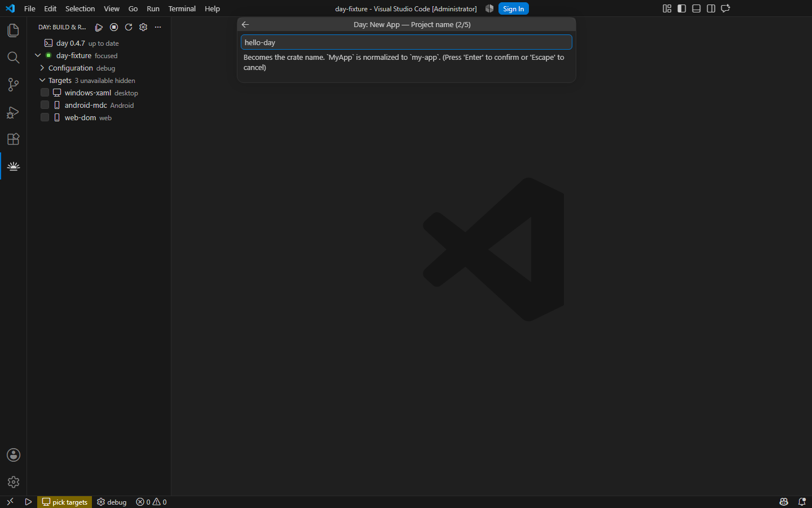Collapse the Targets node
This screenshot has height=508, width=812.
(42, 80)
